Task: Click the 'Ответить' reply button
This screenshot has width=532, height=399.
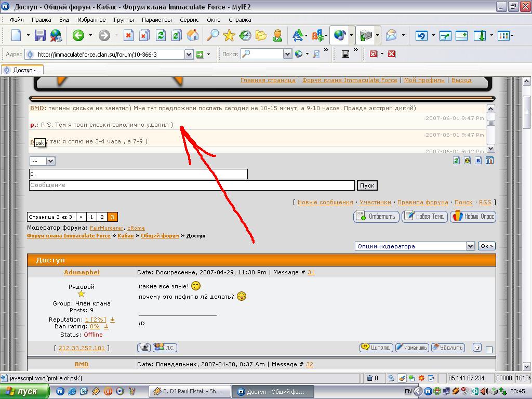Action: [376, 217]
